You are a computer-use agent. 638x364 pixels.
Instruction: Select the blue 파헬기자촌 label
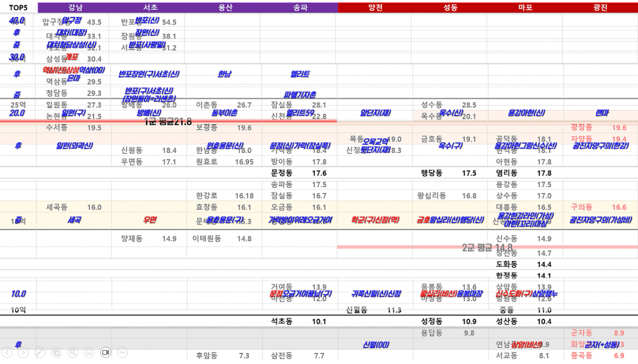[x=300, y=95]
